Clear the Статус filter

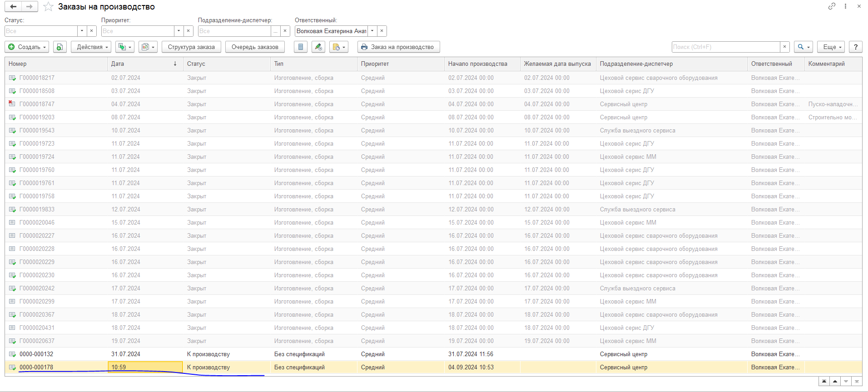tap(92, 31)
